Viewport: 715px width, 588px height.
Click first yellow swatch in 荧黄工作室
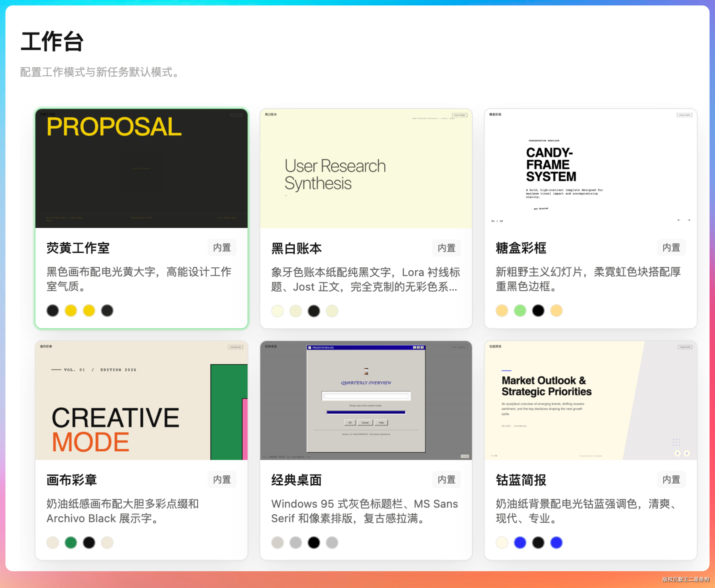[x=71, y=311]
